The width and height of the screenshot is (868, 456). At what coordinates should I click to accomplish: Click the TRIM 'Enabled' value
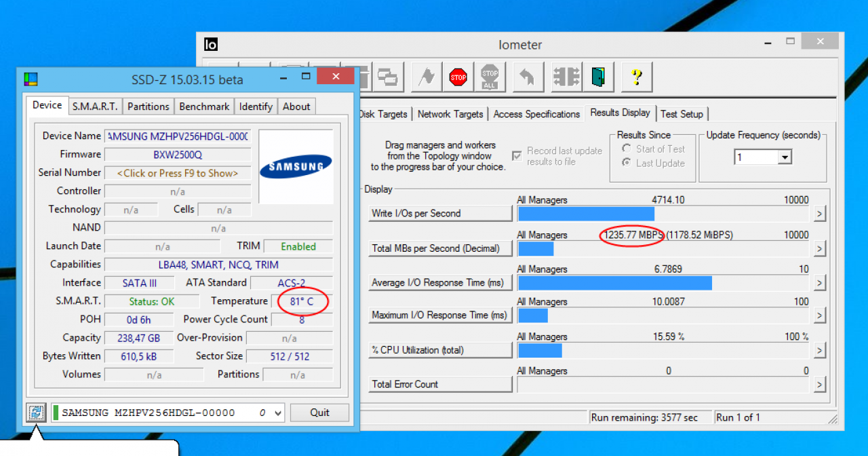point(298,246)
